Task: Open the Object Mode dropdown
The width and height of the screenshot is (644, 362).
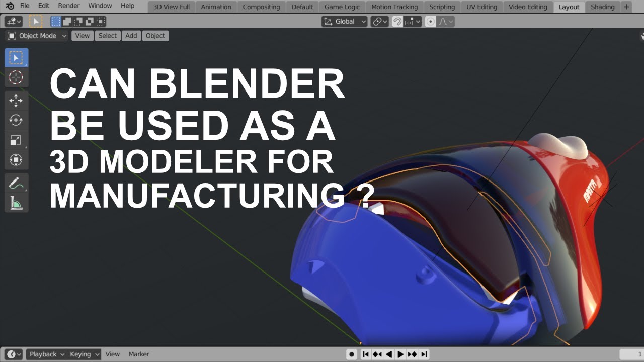Action: pyautogui.click(x=37, y=36)
